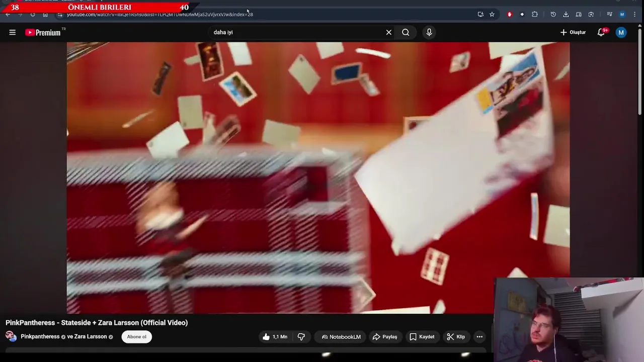The height and width of the screenshot is (362, 644).
Task: Open the browser downloads icon
Action: coord(566,15)
